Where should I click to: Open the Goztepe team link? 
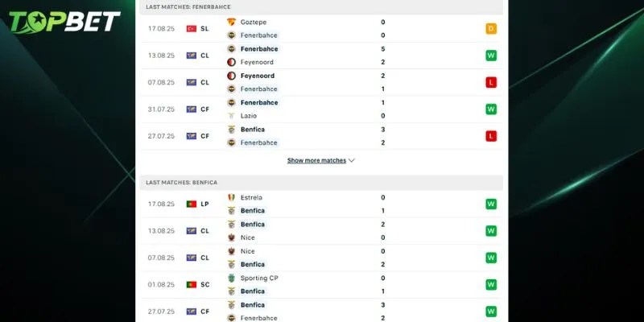[x=253, y=22]
